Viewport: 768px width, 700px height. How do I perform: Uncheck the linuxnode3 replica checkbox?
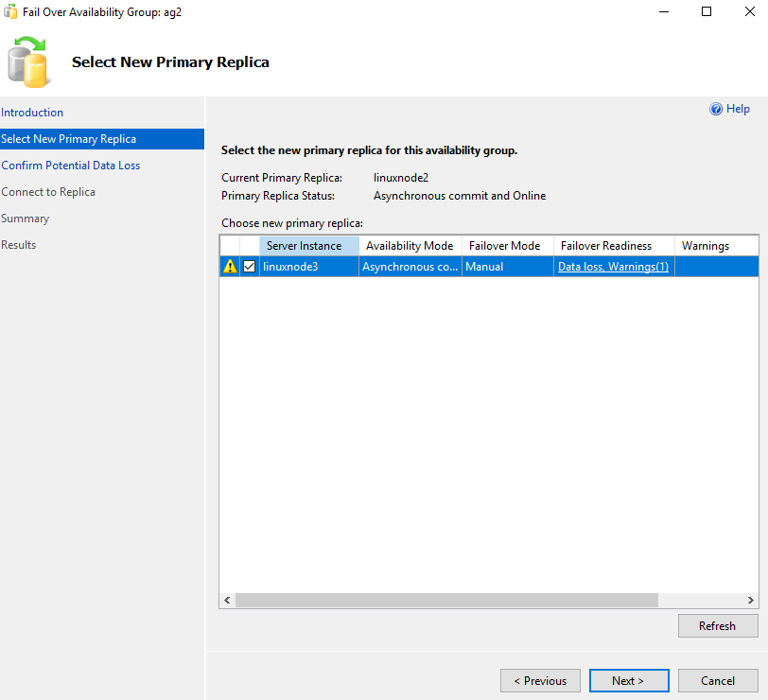[x=250, y=267]
